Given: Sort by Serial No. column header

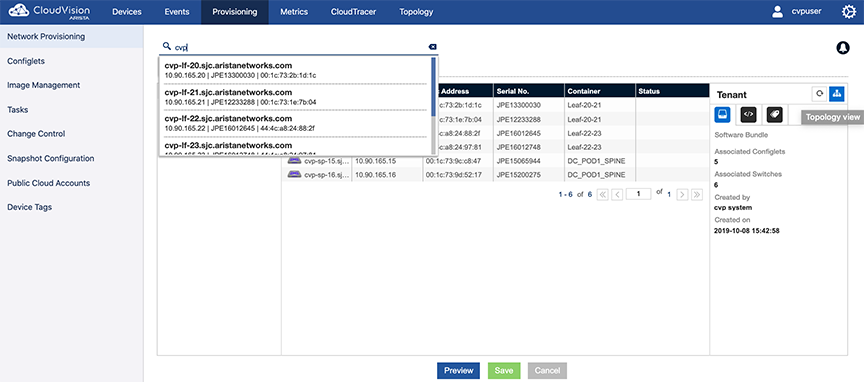Looking at the screenshot, I should (528, 91).
